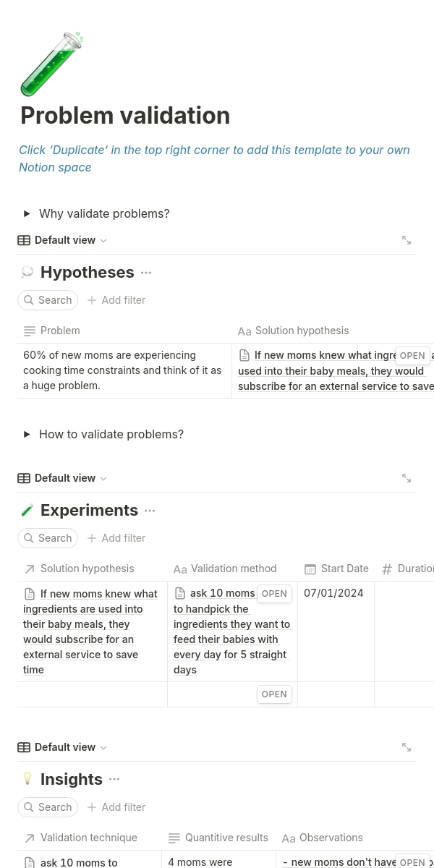Open Default view dropdown above Experiments
The width and height of the screenshot is (434, 868).
click(x=65, y=478)
